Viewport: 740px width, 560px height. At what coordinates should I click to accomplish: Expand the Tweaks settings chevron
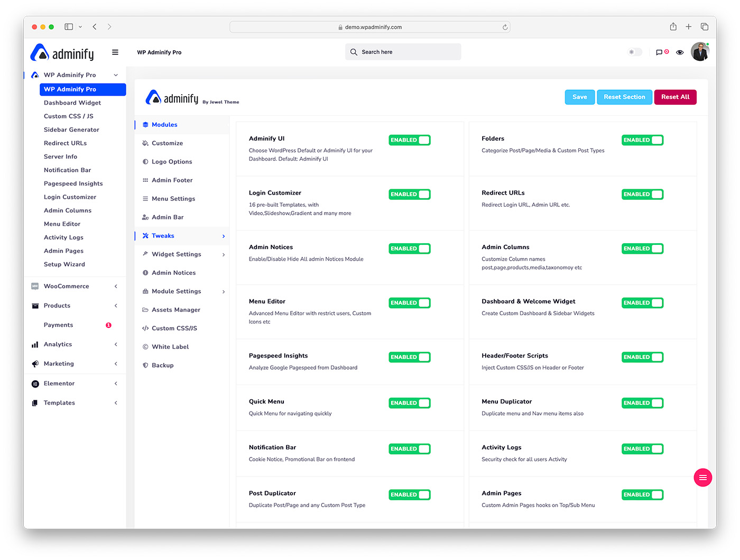(x=224, y=236)
